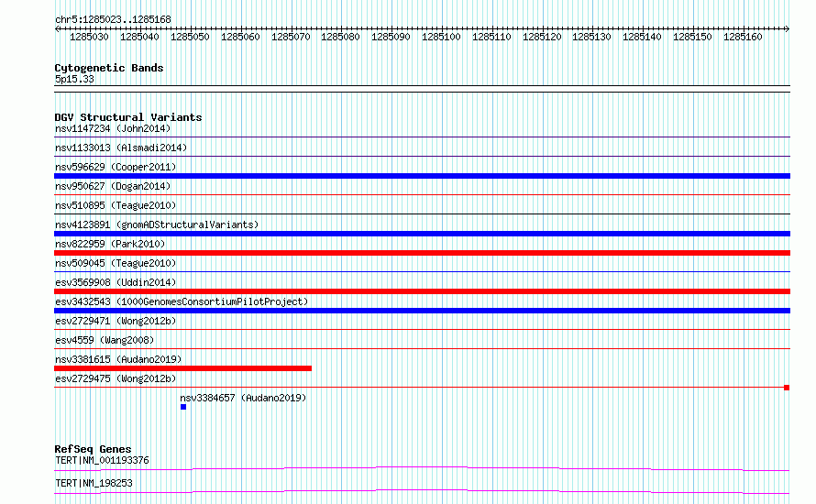Click the 1285030 ruler position
Screen dimensions: 816x504
(89, 37)
